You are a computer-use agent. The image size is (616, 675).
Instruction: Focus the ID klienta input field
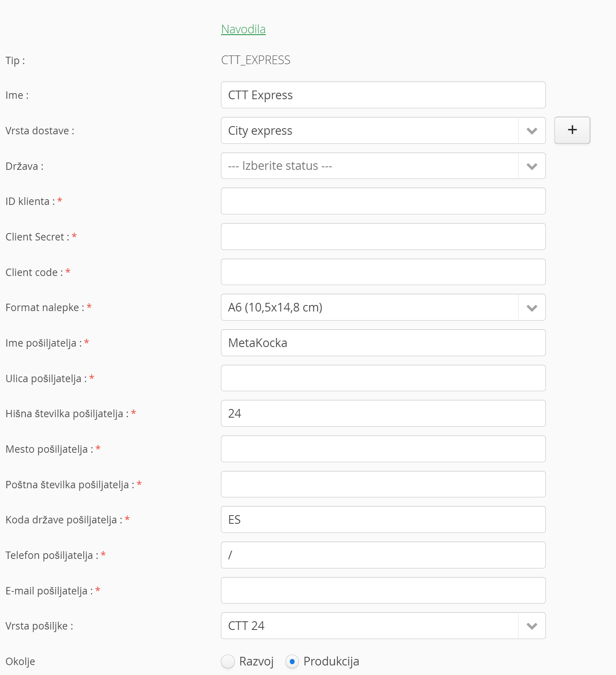(383, 201)
